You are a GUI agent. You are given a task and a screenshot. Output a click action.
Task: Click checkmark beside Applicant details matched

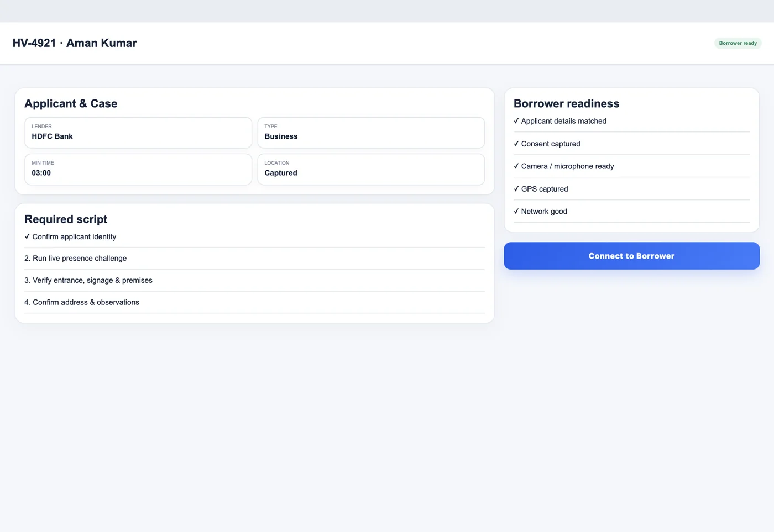click(516, 121)
